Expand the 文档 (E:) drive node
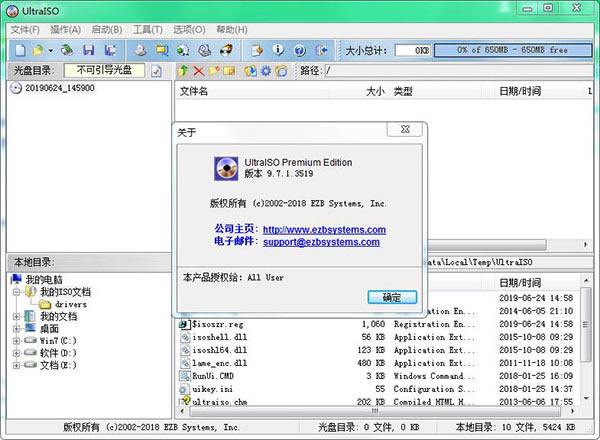 (x=16, y=365)
